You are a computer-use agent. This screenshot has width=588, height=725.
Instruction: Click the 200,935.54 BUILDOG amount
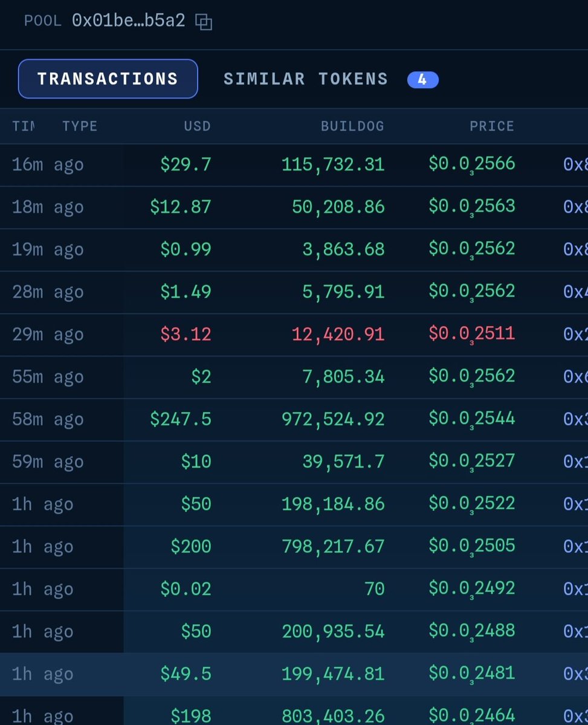333,631
